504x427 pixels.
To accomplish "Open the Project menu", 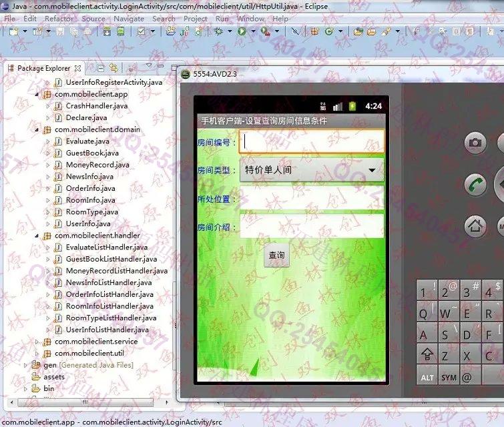I will point(196,19).
